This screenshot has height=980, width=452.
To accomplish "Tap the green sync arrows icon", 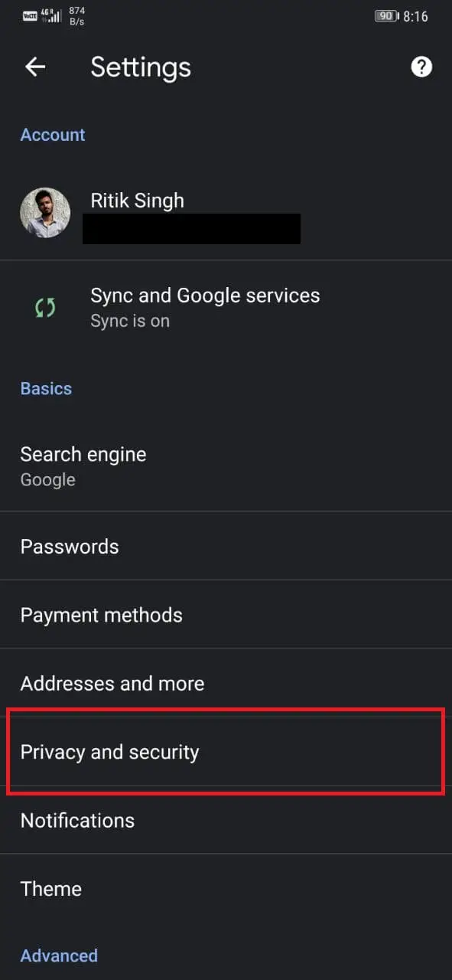I will (45, 308).
